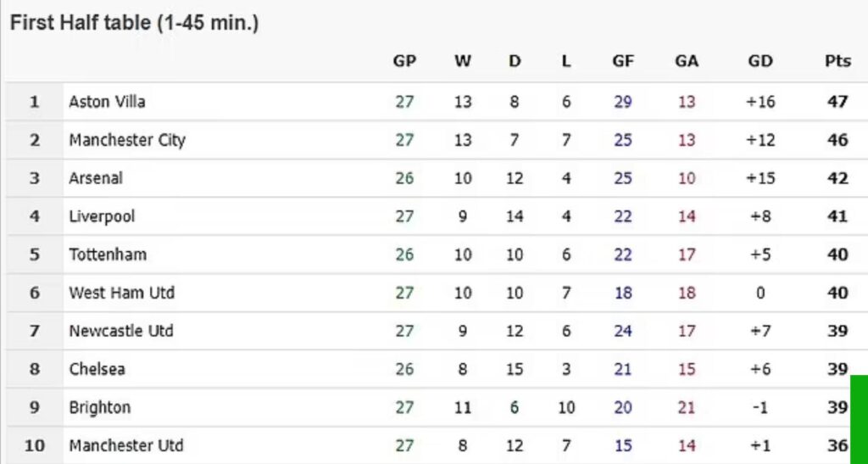
Task: Select Brighton in the table
Action: pos(100,407)
